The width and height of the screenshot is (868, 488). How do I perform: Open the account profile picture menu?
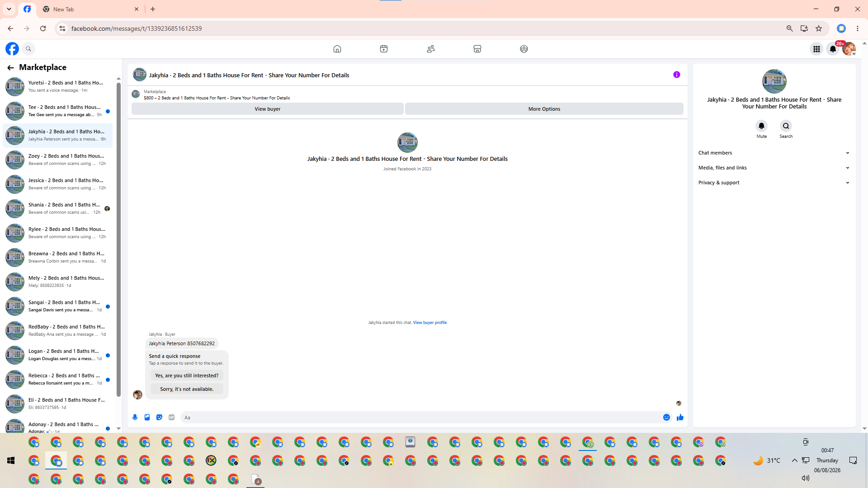pyautogui.click(x=849, y=49)
